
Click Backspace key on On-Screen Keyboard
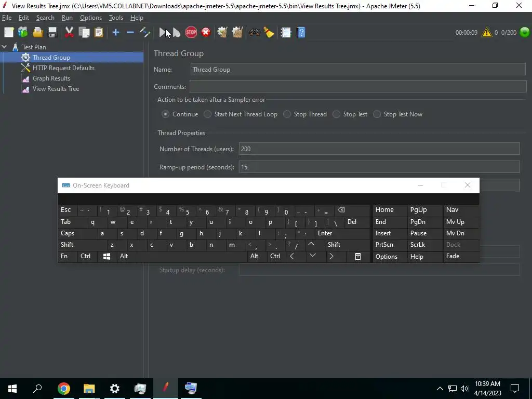click(x=352, y=210)
